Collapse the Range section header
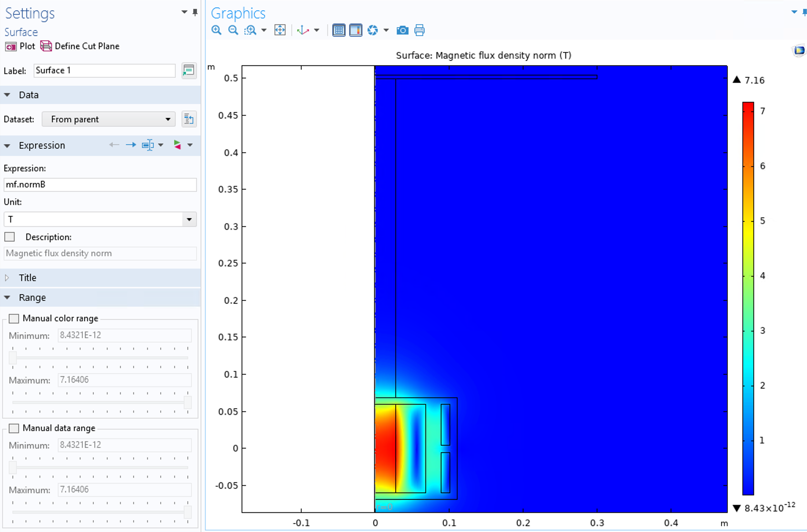 [32, 297]
